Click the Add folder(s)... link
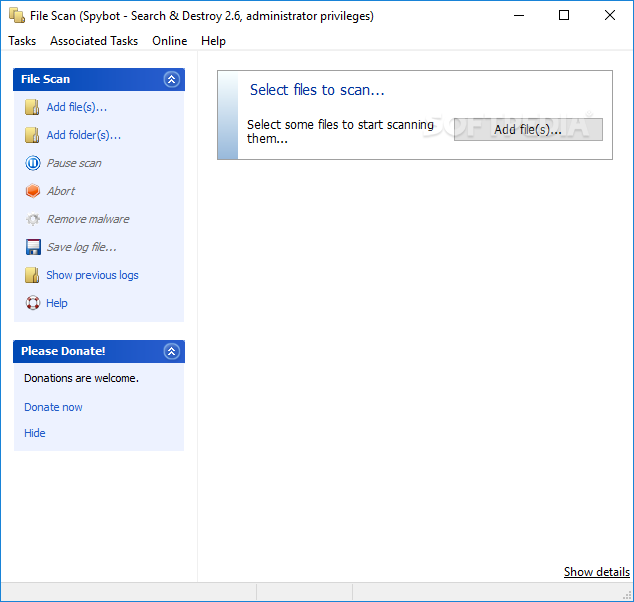This screenshot has width=634, height=602. pyautogui.click(x=84, y=135)
